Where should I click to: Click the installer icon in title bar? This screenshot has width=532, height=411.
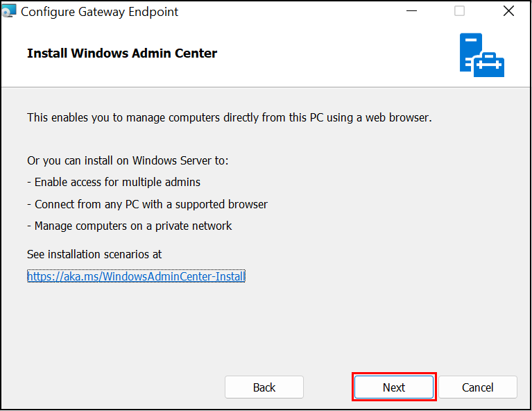pos(8,11)
